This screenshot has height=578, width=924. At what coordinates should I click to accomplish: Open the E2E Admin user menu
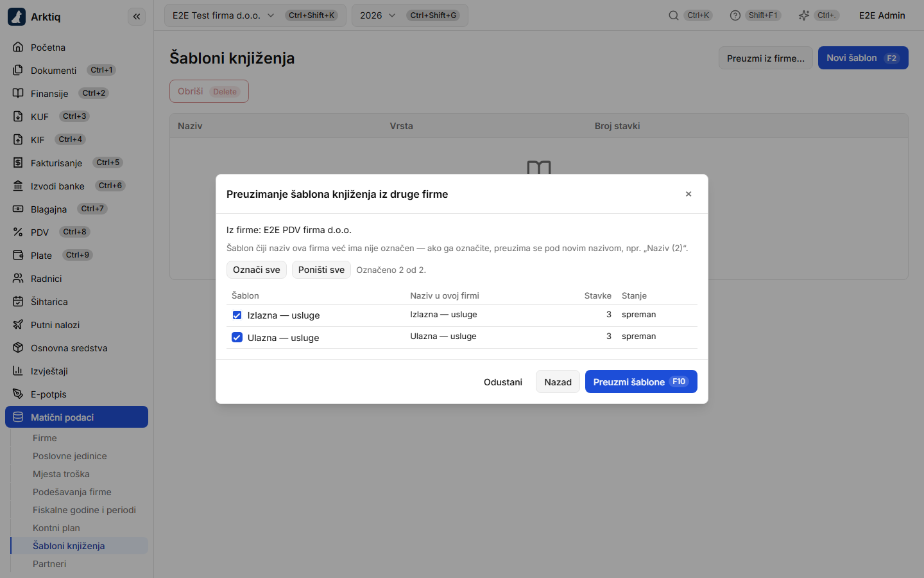[x=882, y=15]
